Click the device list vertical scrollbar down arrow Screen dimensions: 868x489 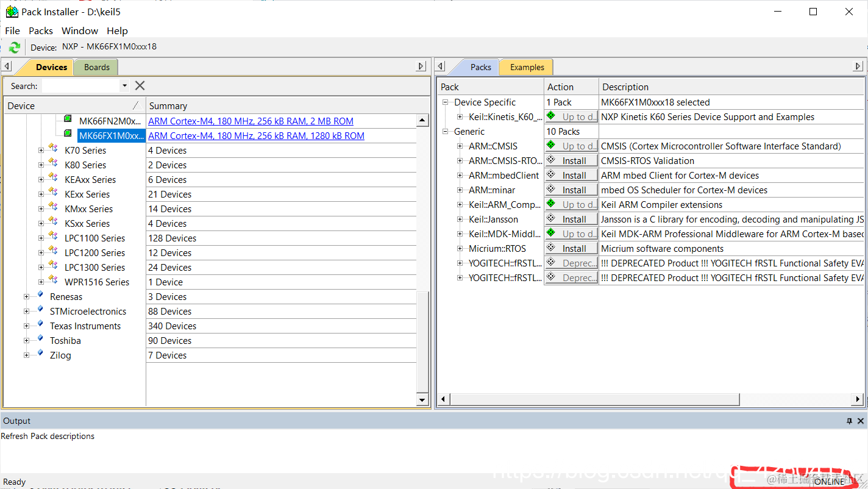point(422,400)
